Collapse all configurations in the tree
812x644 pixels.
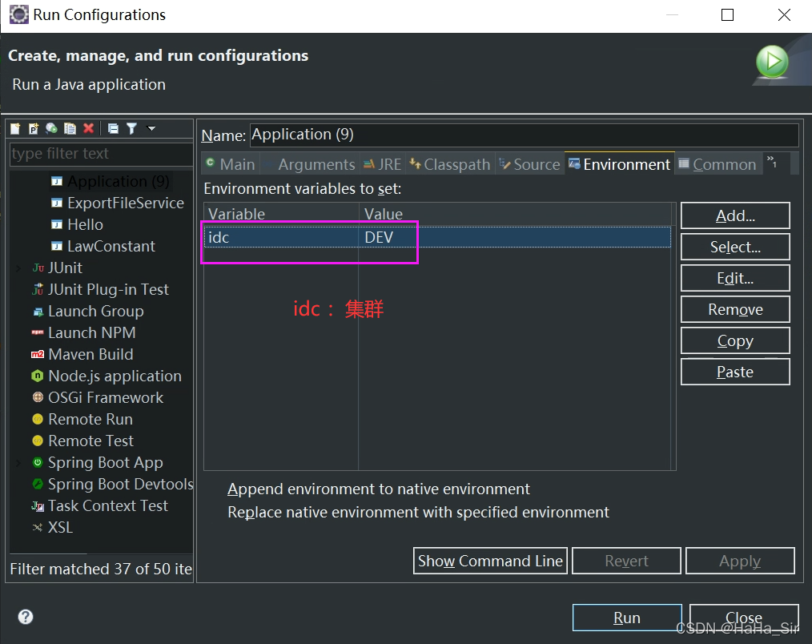113,128
